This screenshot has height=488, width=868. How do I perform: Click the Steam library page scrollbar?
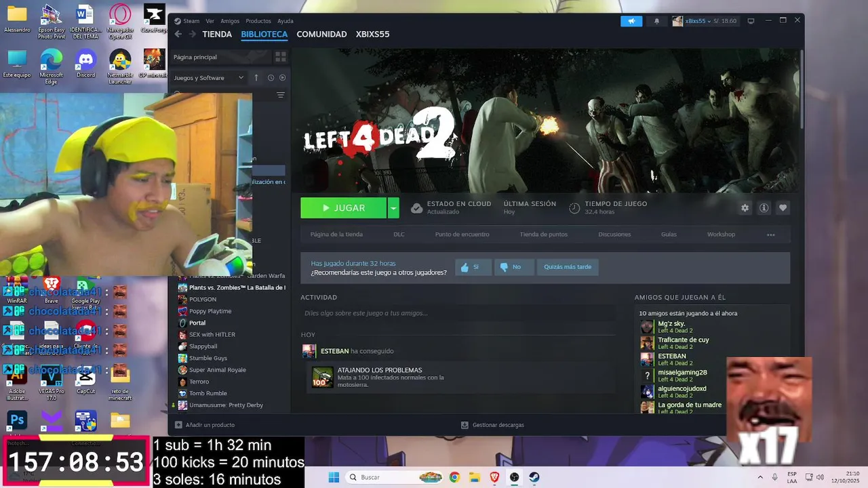(x=802, y=88)
